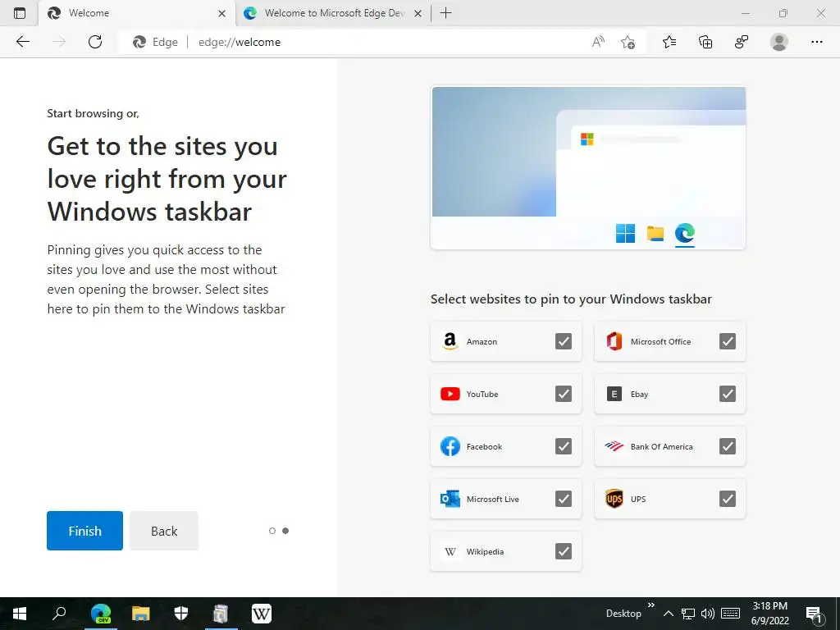
Task: Open the touch keyboard icon
Action: click(730, 614)
